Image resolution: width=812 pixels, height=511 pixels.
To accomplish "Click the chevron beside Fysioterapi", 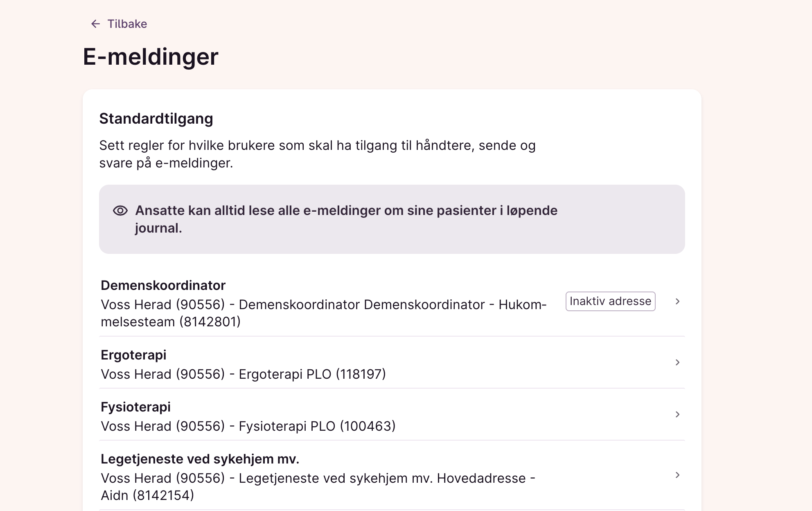I will pos(677,414).
